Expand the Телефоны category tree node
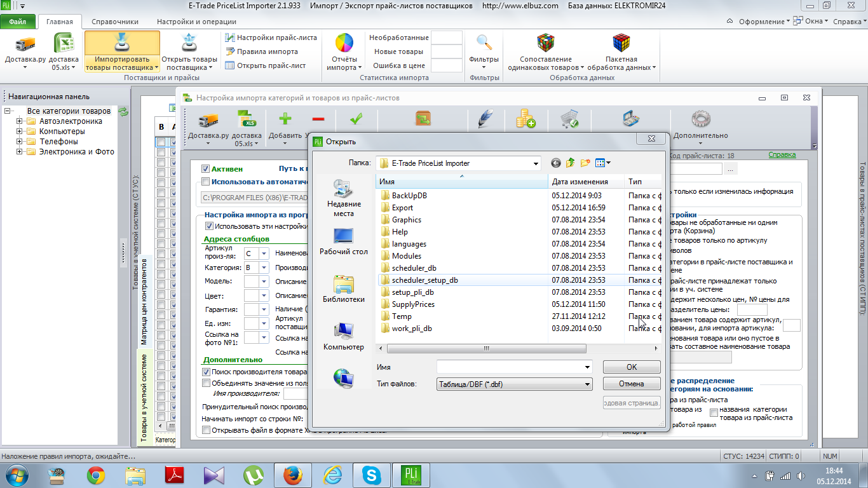Screen dimensions: 868x488 click(20, 142)
